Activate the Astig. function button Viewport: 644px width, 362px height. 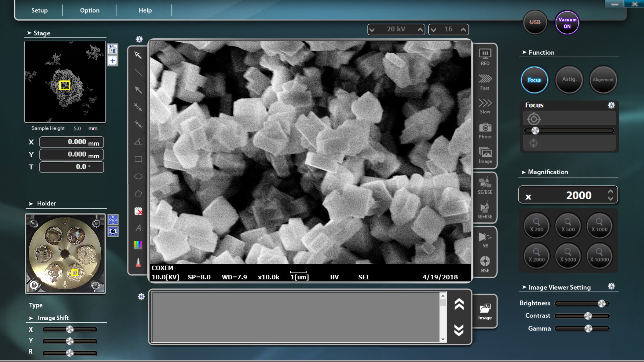(x=569, y=80)
